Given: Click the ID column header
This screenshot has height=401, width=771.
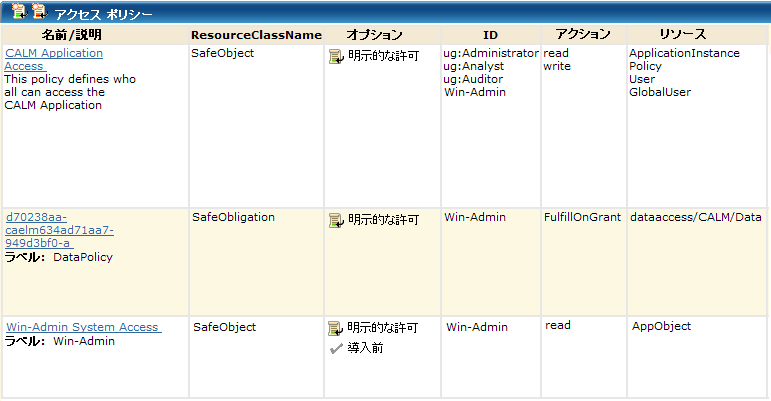Looking at the screenshot, I should [x=490, y=35].
